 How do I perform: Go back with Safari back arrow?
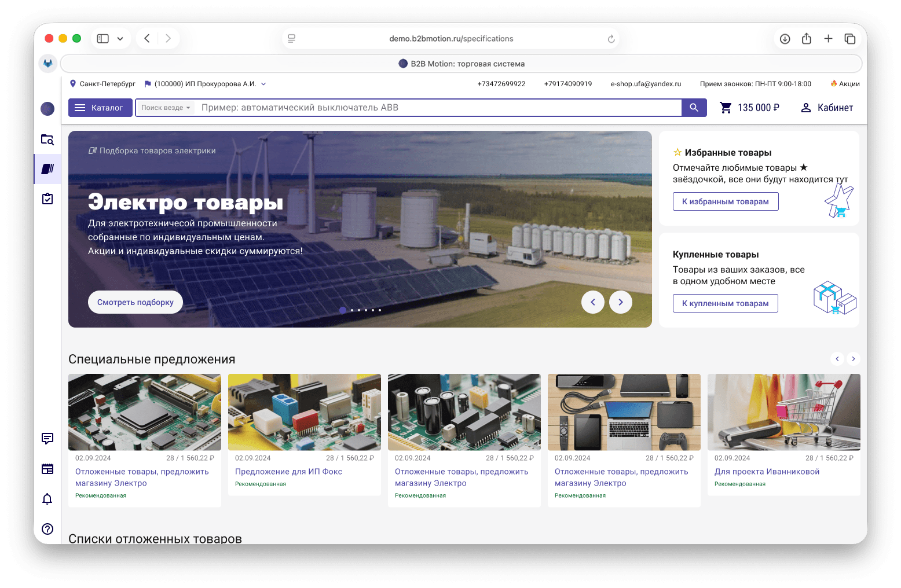point(147,39)
